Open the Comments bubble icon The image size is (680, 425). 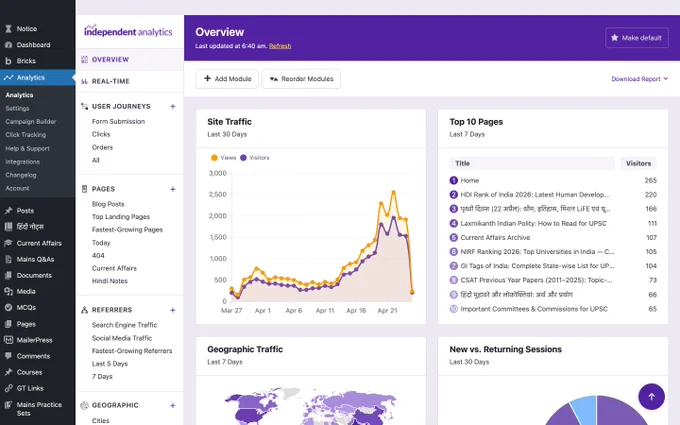8,356
